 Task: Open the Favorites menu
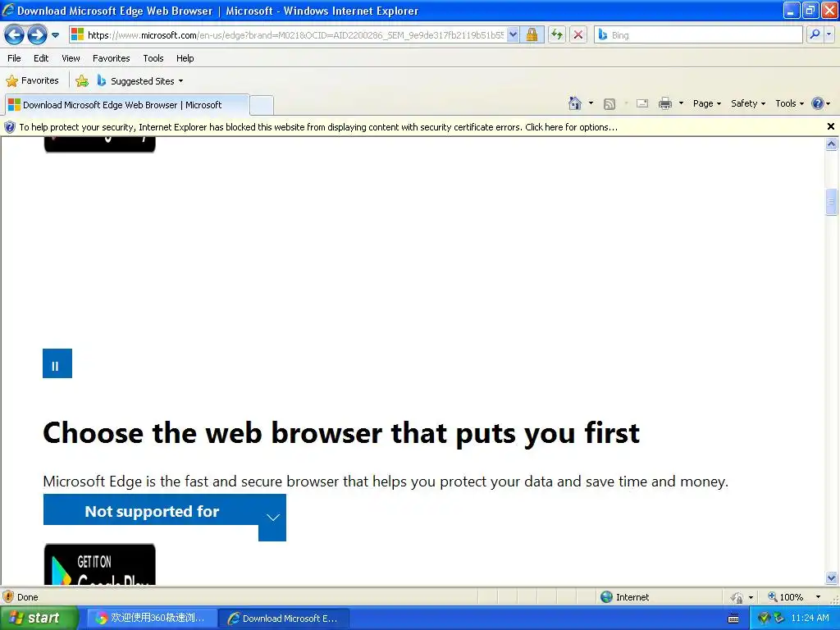coord(112,58)
